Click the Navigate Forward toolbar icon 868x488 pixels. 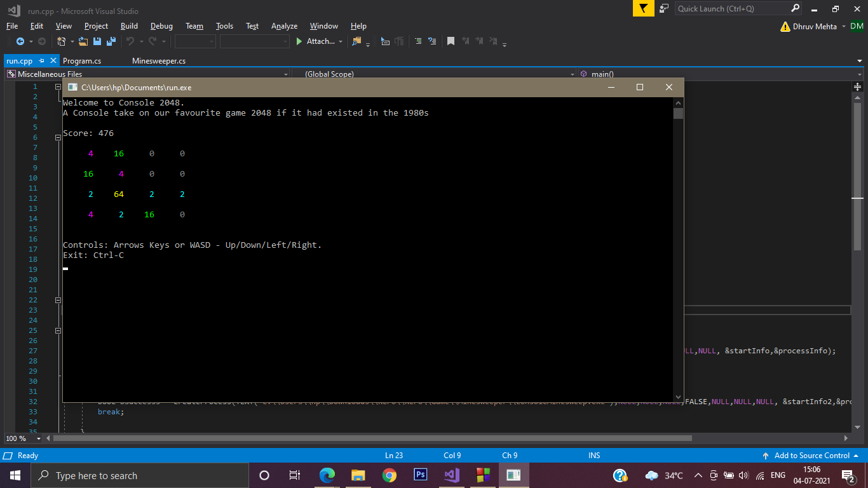click(42, 41)
